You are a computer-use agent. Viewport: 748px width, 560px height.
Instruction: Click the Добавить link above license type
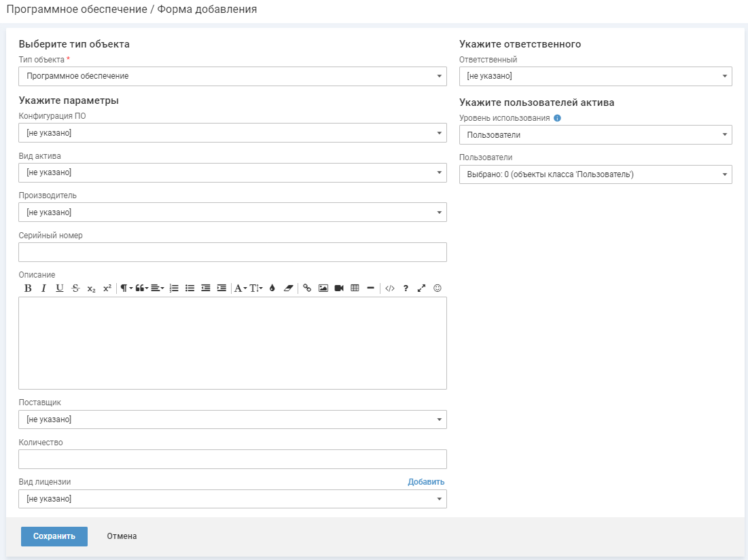click(426, 482)
